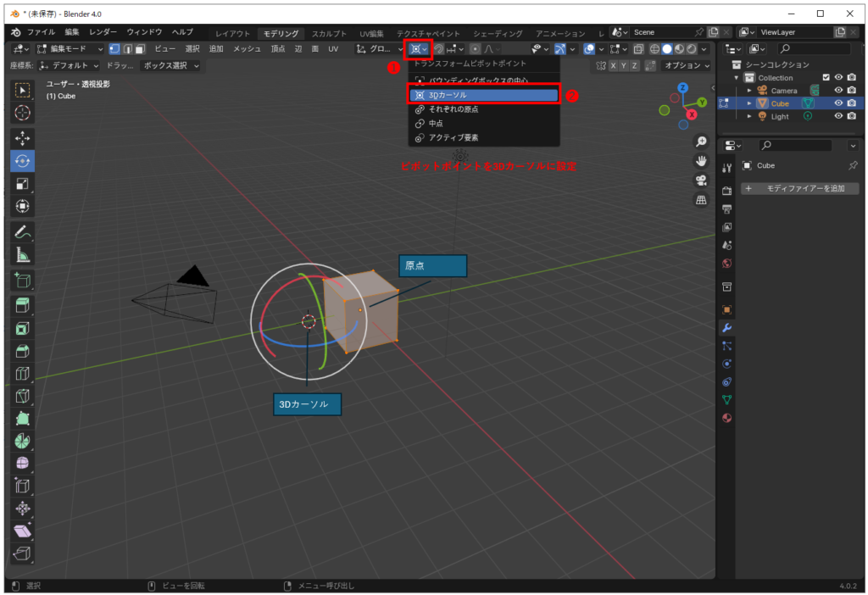The width and height of the screenshot is (868, 595).
Task: Toggle the Light object's viewport visibility
Action: pos(838,116)
